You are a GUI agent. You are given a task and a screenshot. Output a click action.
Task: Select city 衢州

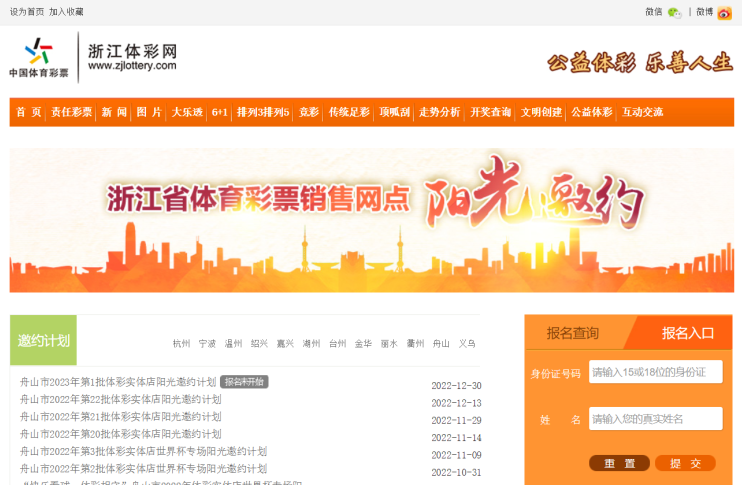pos(415,344)
